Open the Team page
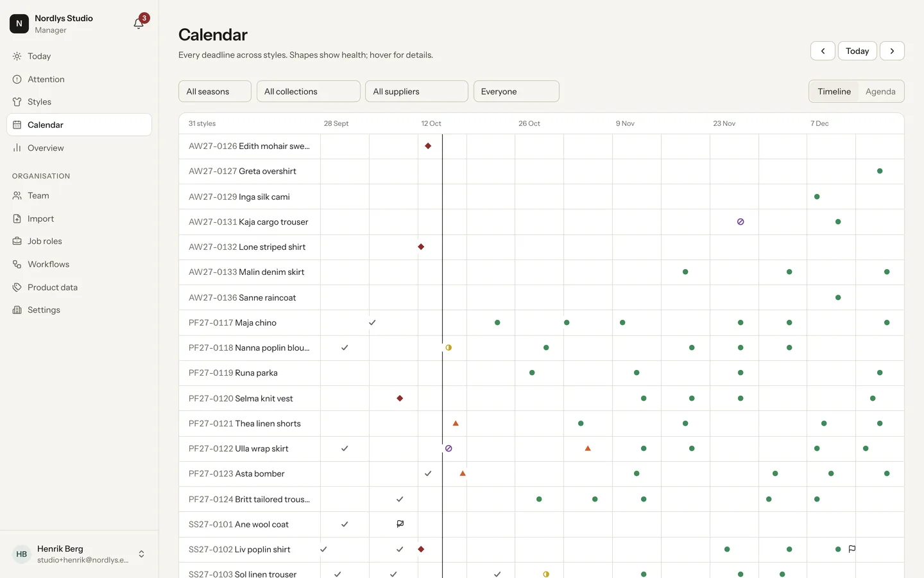Viewport: 924px width, 578px height. click(80, 196)
